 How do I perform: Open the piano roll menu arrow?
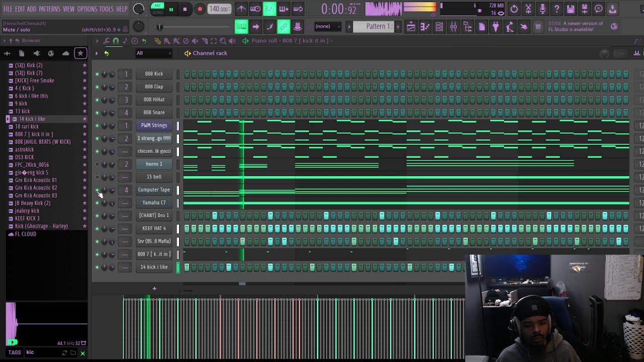coord(97,41)
